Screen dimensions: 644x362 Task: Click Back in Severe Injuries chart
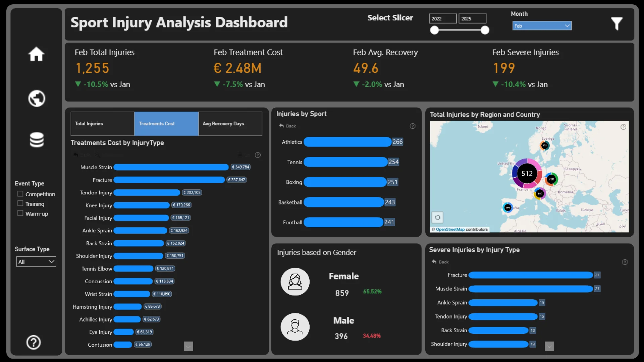click(x=440, y=262)
